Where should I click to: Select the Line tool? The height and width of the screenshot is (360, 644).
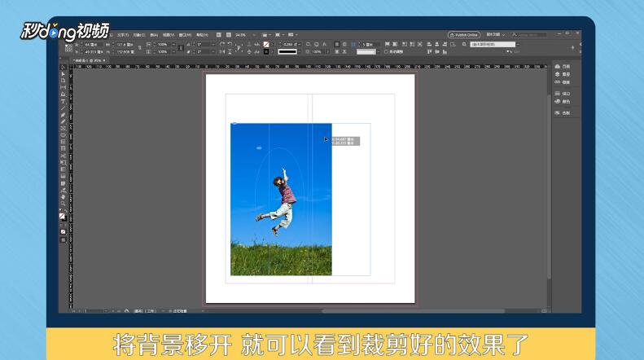tap(63, 108)
